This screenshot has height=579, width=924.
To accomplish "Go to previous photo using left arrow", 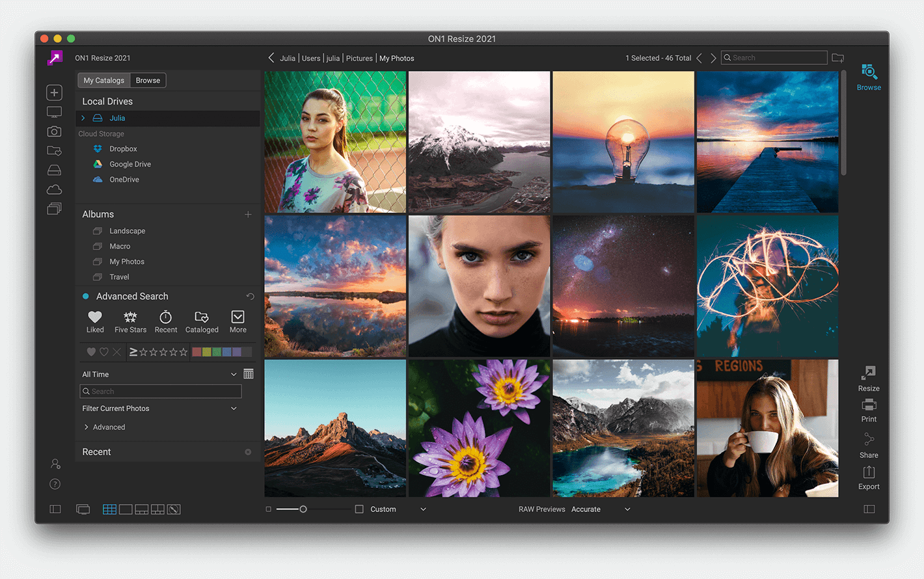I will tap(700, 58).
